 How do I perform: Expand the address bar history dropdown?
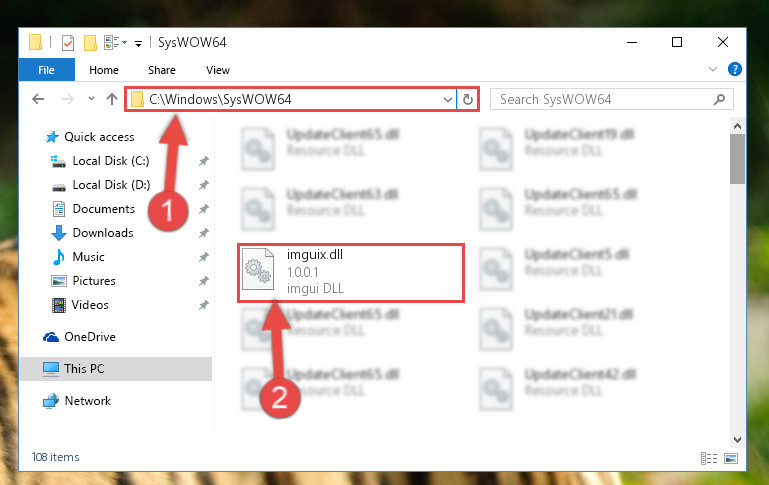click(447, 100)
